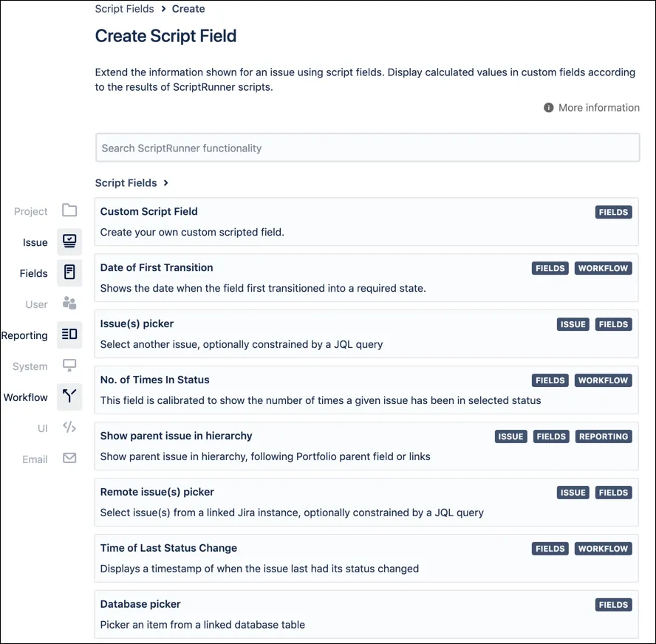Open the More information link

(598, 108)
